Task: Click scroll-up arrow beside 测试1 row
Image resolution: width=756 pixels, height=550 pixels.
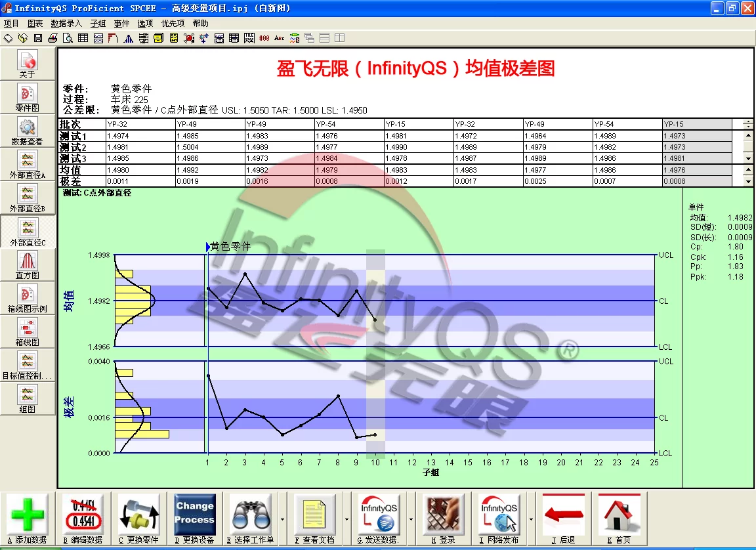Action: point(748,136)
